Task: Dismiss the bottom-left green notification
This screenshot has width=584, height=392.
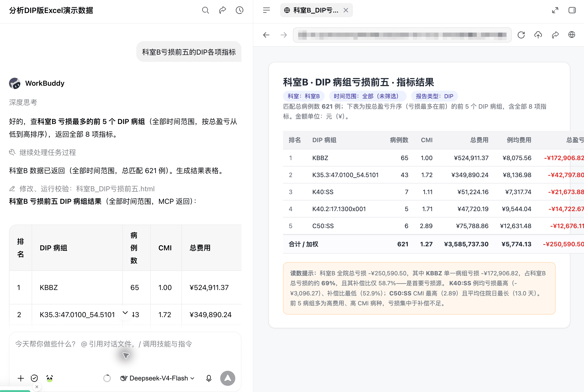Action: (37, 387)
